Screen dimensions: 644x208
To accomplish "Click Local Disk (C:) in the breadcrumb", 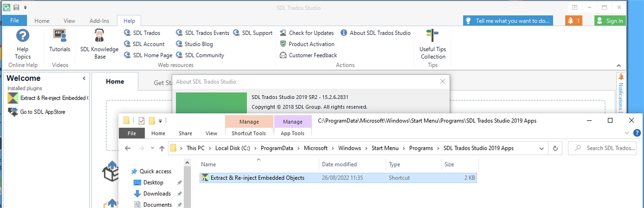I will point(233,148).
